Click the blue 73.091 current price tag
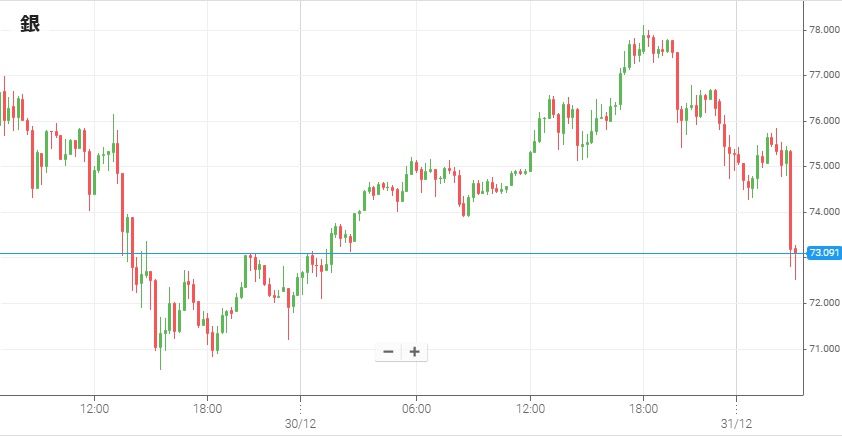The image size is (842, 436). (x=824, y=254)
